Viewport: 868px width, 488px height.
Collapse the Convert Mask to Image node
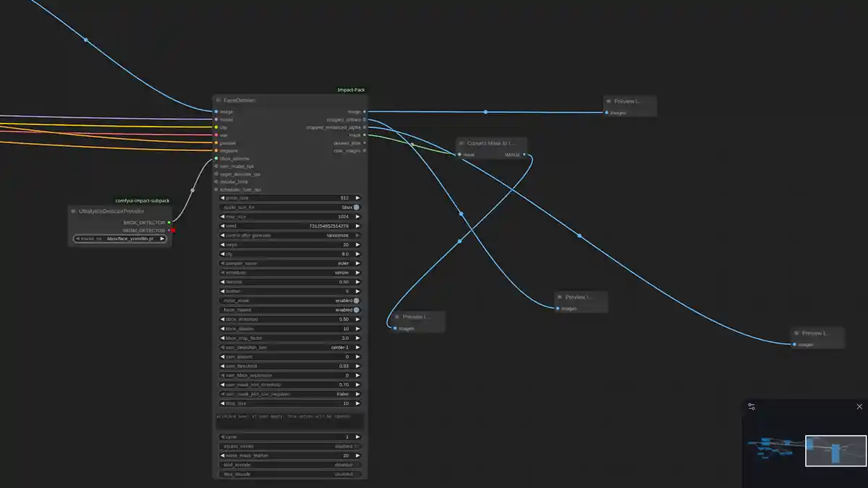pyautogui.click(x=461, y=143)
